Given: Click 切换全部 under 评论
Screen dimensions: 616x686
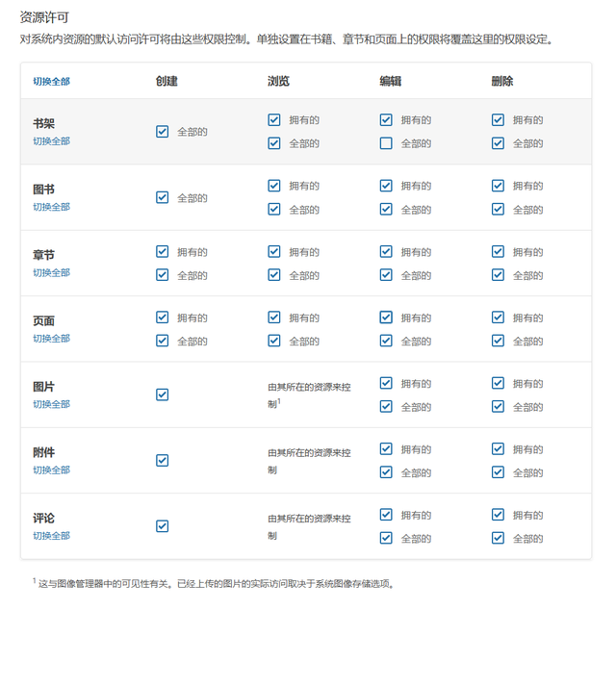Looking at the screenshot, I should point(51,536).
